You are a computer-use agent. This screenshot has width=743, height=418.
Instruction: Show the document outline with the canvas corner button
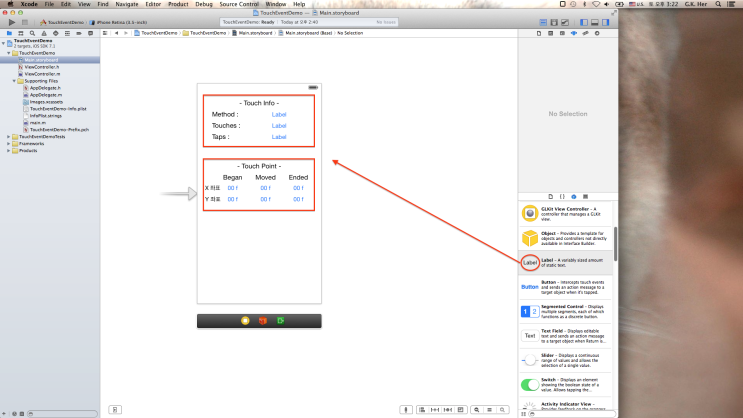tap(115, 409)
